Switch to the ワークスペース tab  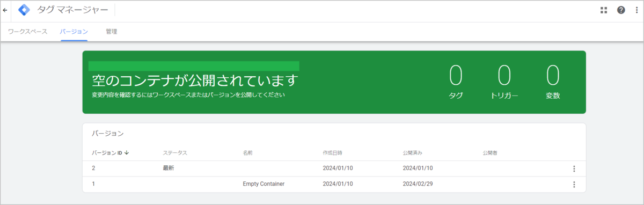28,32
